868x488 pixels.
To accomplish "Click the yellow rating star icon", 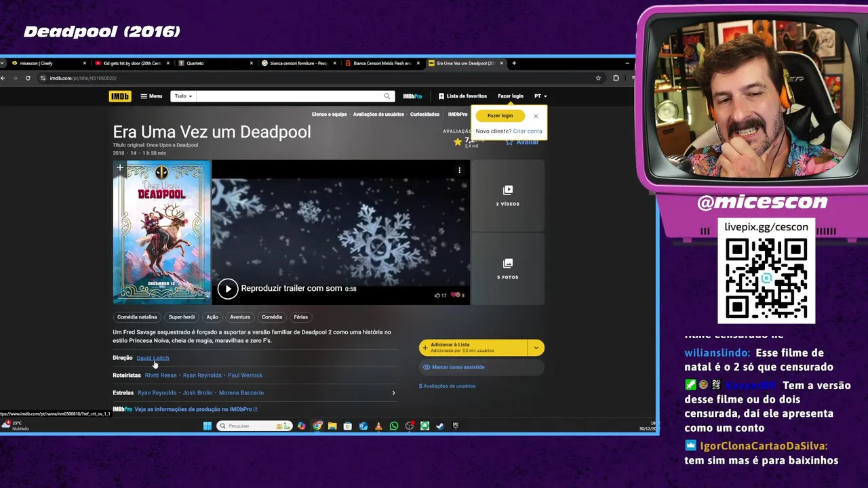I will [x=458, y=142].
